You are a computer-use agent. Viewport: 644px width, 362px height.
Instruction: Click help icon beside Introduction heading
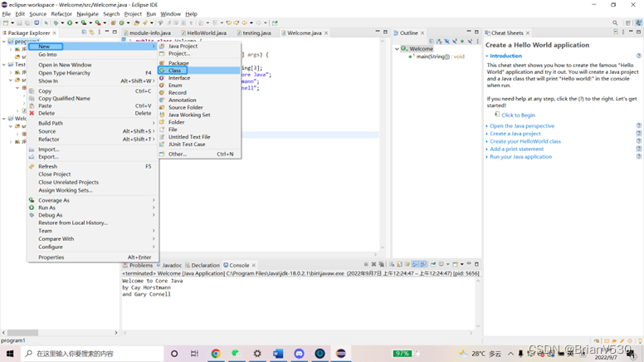tap(639, 56)
